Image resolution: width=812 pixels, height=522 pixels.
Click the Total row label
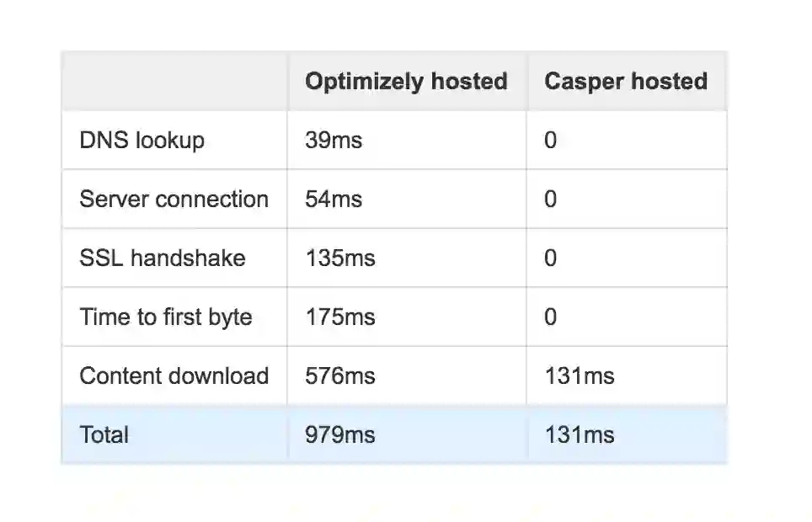click(x=104, y=435)
